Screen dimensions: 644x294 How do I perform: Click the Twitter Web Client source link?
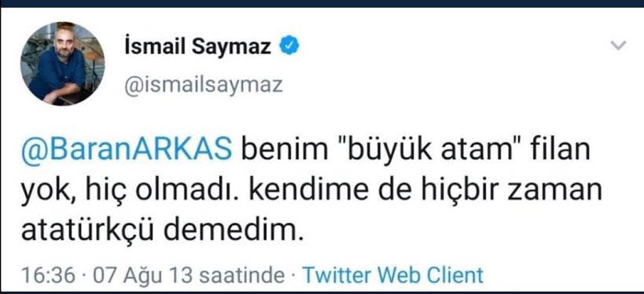pos(392,274)
